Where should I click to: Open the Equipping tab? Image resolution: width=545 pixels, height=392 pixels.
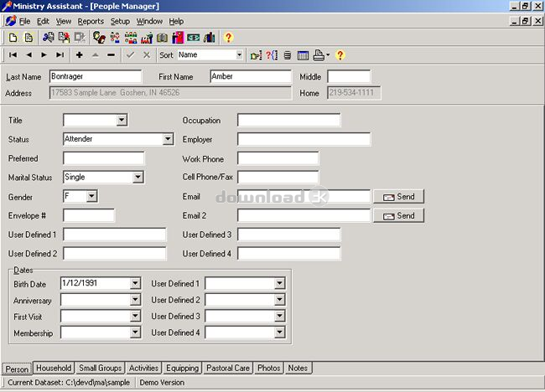point(182,368)
